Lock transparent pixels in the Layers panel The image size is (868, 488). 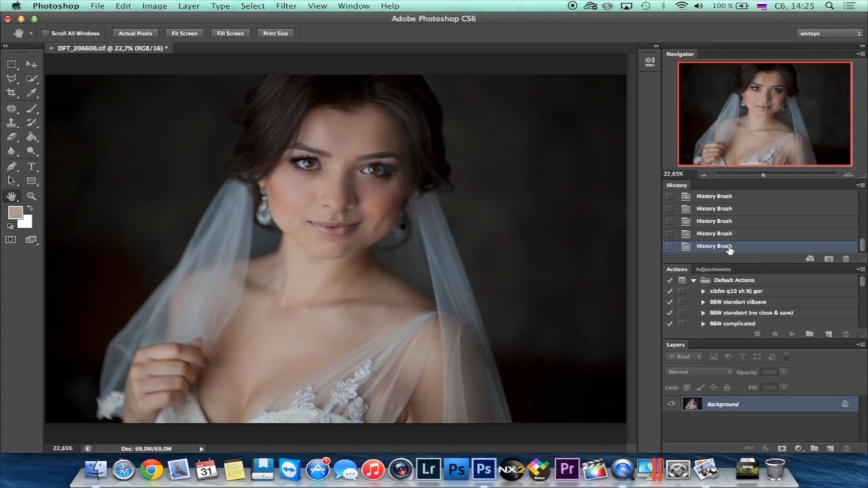tap(687, 388)
